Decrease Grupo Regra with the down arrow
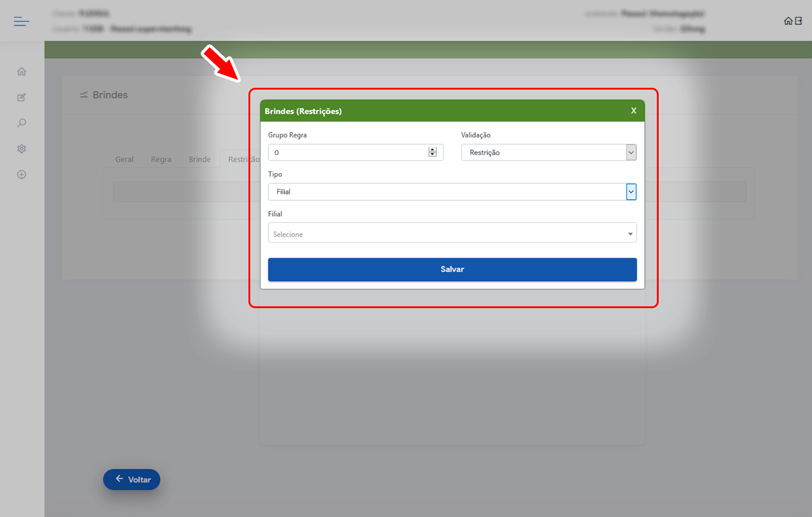Screen dimensions: 812x517 click(x=432, y=154)
